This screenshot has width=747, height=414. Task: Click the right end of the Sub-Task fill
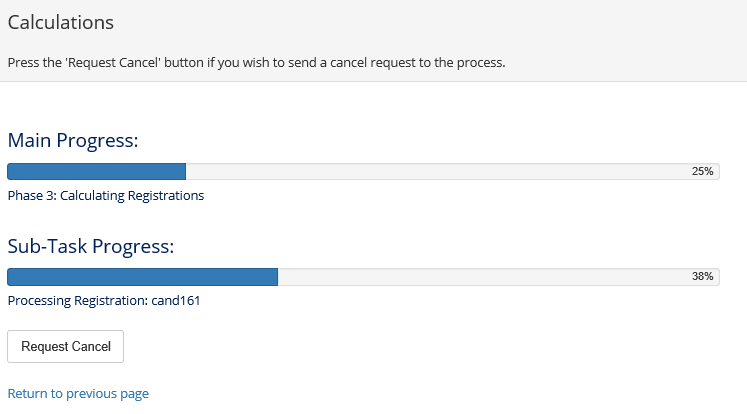click(x=274, y=277)
